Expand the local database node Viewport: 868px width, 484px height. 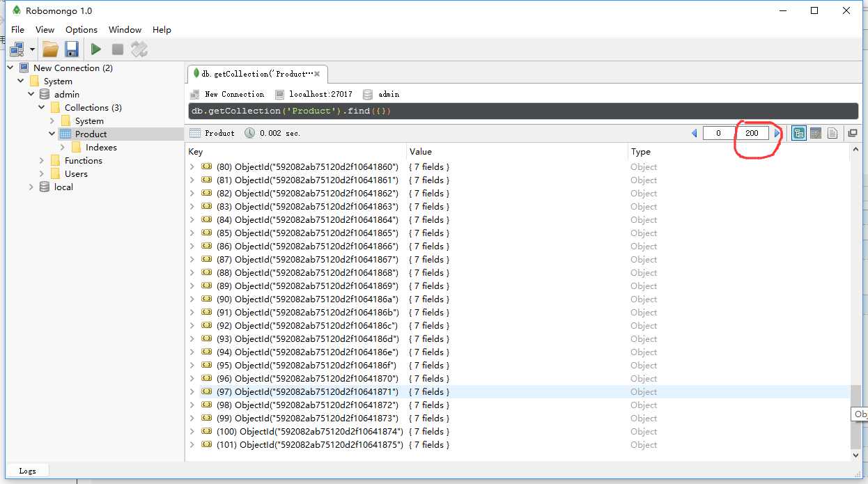pyautogui.click(x=31, y=187)
